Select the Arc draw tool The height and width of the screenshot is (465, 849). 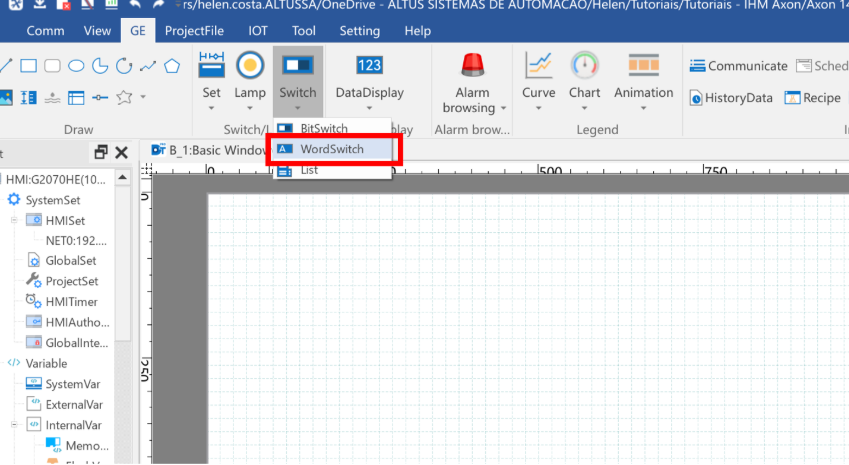click(x=124, y=66)
